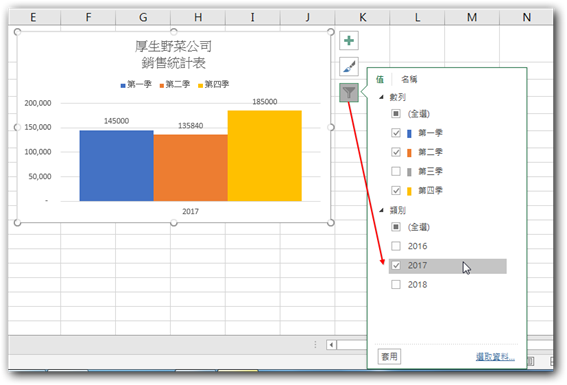This screenshot has width=567, height=385.
Task: Uncheck the 2017 category checkbox
Action: click(x=396, y=266)
